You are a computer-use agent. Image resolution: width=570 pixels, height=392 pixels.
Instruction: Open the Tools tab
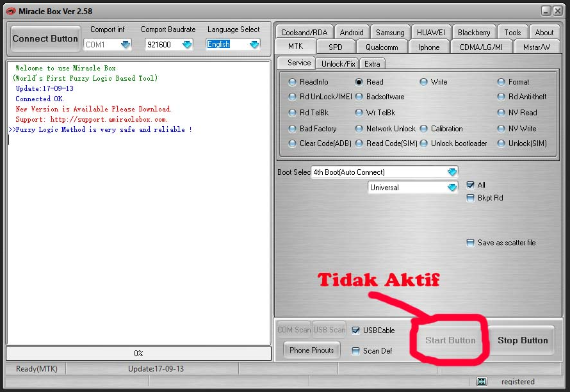click(512, 33)
